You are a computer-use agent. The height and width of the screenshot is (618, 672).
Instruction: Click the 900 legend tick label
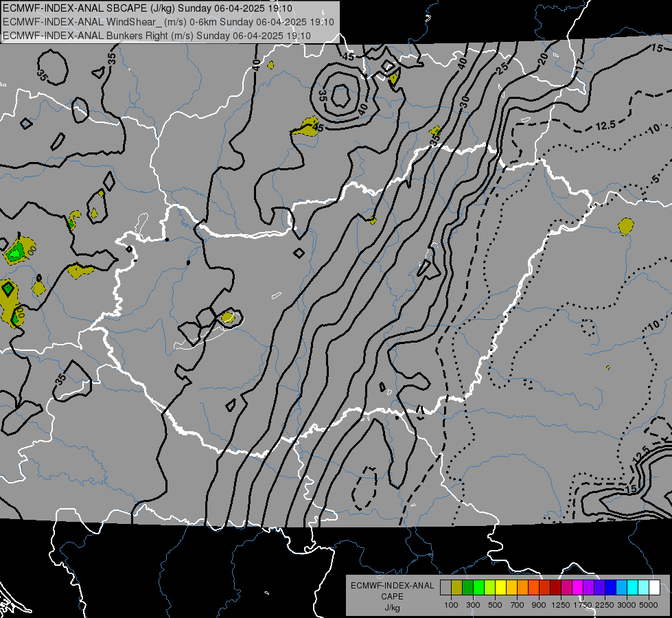tap(539, 605)
